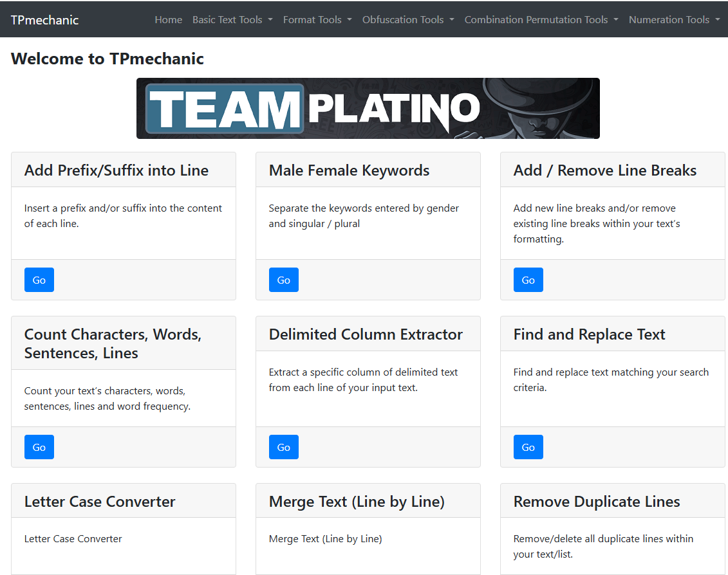
Task: Expand the Numeration Tools dropdown
Action: click(x=674, y=19)
